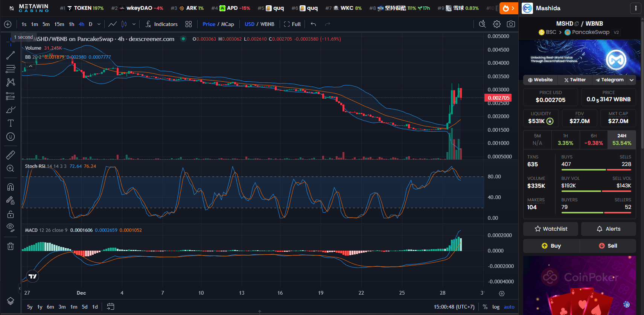This screenshot has width=644, height=315.
Task: Open the TradingView logo link
Action: [33, 276]
